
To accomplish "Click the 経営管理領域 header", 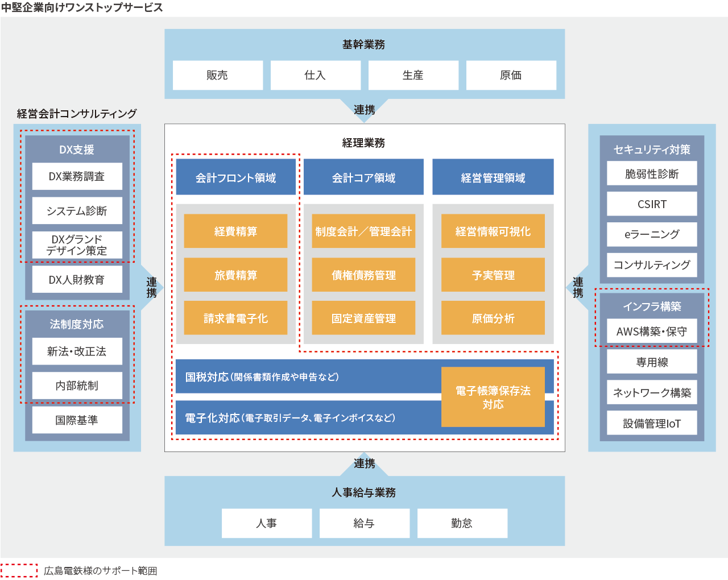I will [x=493, y=177].
